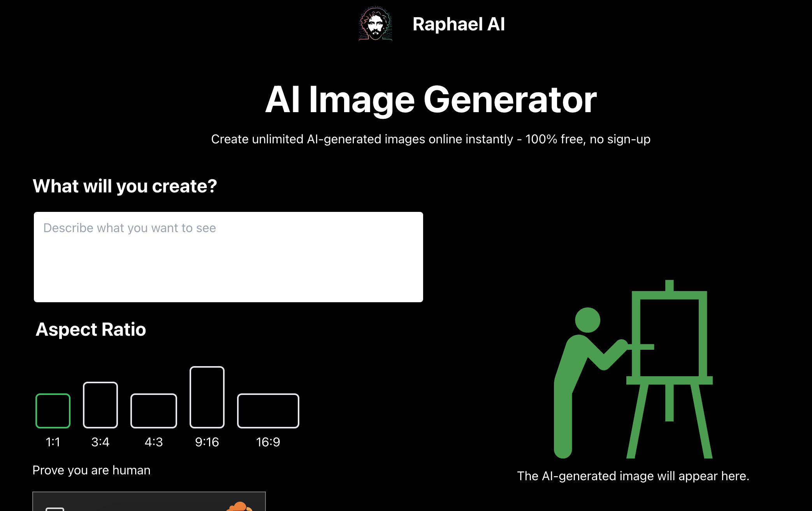Click the Raphael AI portrait logo
This screenshot has height=511, width=812.
pos(375,24)
